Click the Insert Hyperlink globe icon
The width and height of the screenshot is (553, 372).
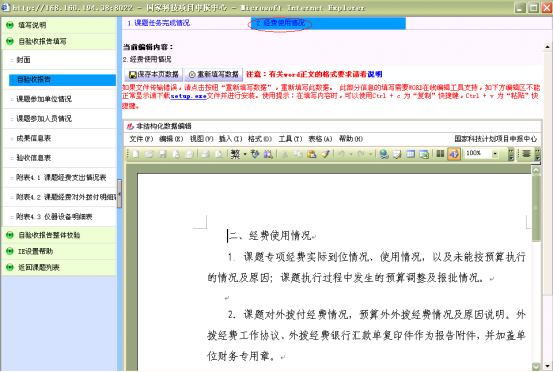[384, 154]
